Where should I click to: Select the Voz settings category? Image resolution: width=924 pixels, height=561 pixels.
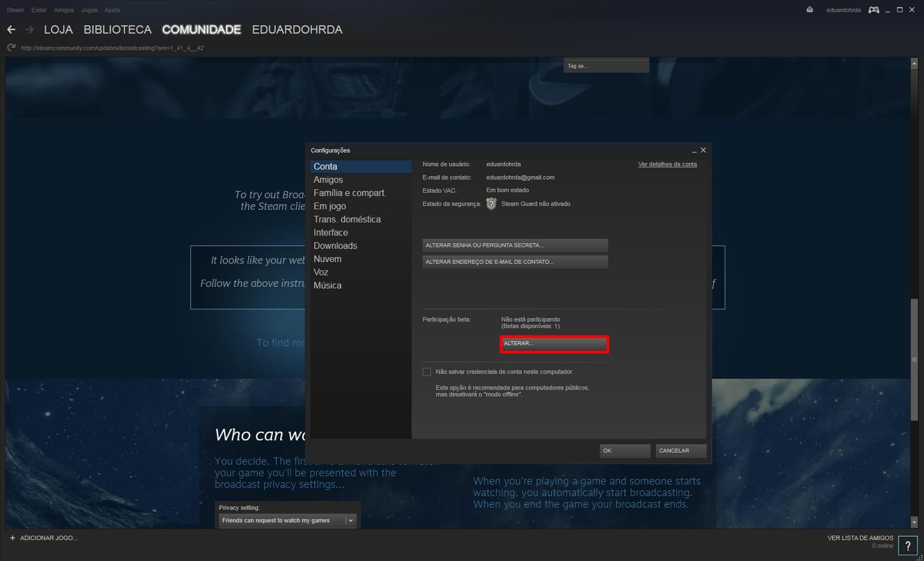click(361, 272)
